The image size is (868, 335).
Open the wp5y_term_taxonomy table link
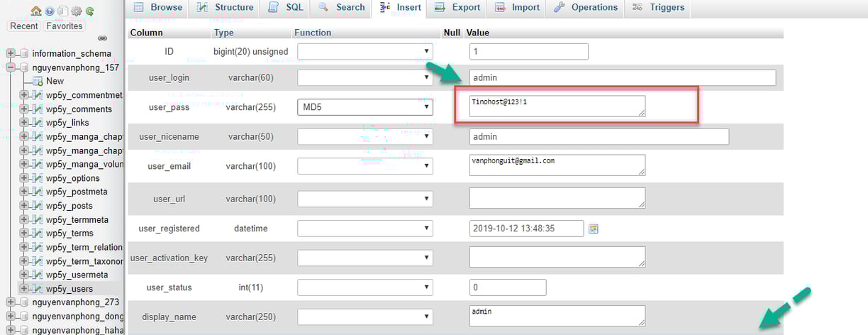pos(84,261)
